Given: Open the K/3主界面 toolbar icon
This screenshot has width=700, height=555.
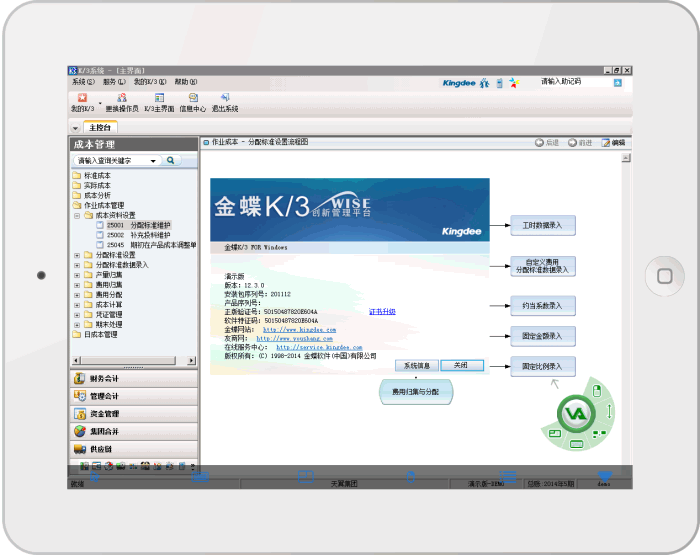Looking at the screenshot, I should [159, 98].
